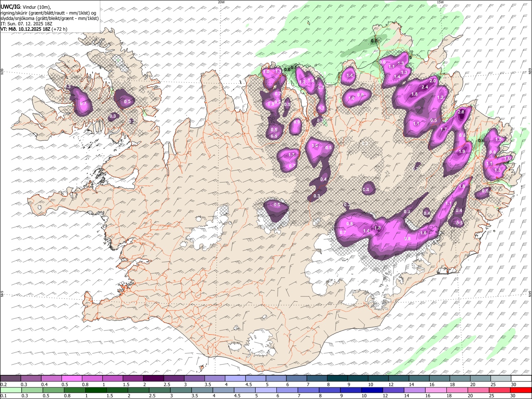Image resolution: width=532 pixels, height=399 pixels.
Task: Click the "20W" longitude label
Action: (x=221, y=2)
